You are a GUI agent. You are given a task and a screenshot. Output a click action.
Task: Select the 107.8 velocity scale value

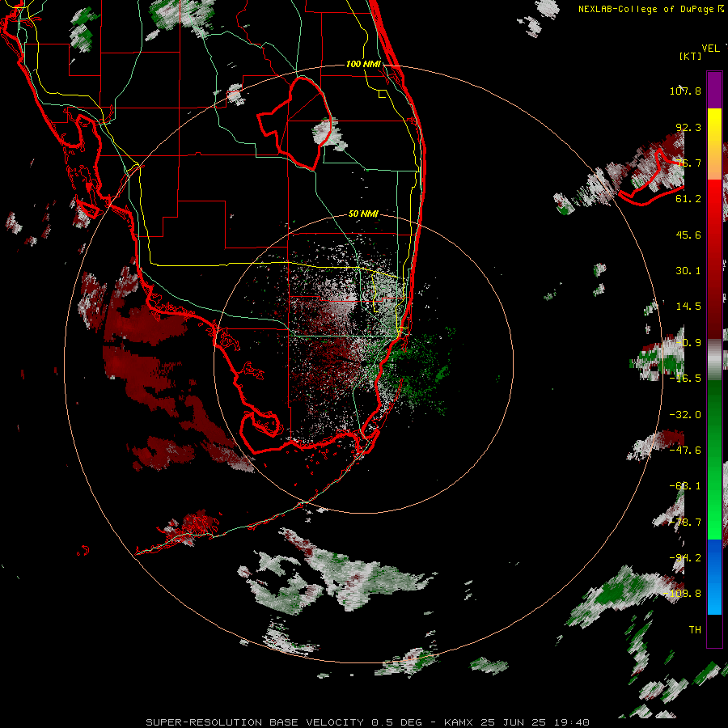click(685, 91)
